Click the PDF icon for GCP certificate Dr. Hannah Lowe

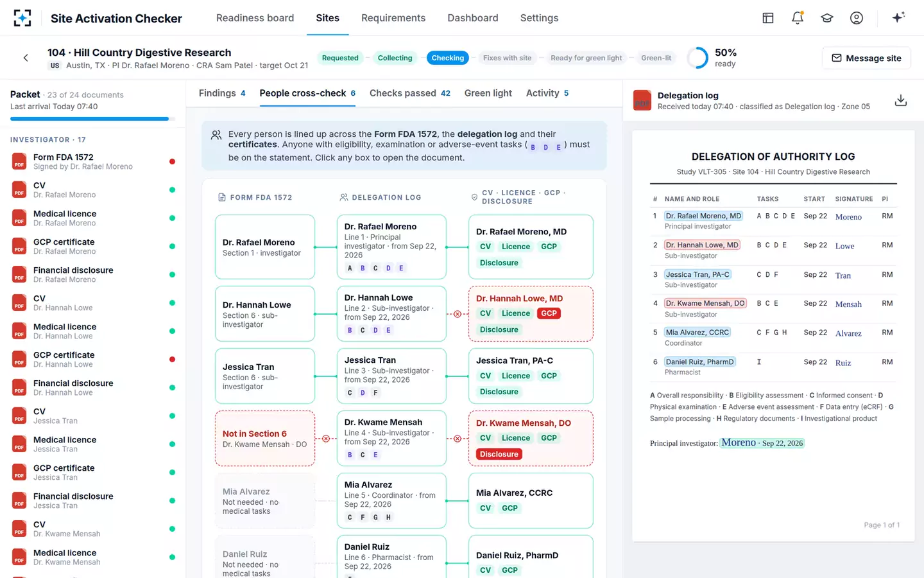click(x=19, y=359)
